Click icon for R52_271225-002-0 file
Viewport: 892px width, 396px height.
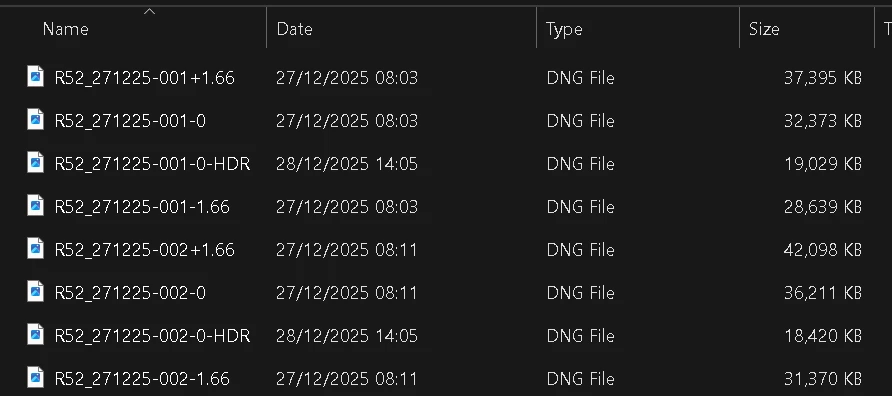[35, 292]
